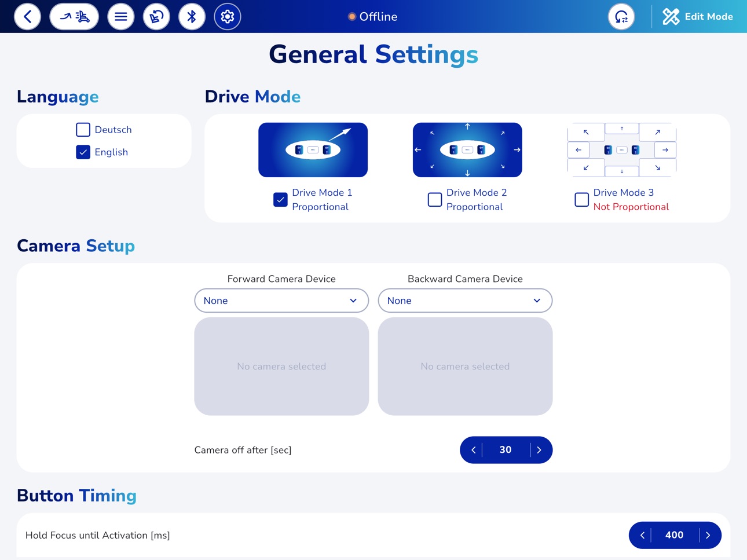Click the Hold Focus value 400
This screenshot has height=560, width=747.
675,535
